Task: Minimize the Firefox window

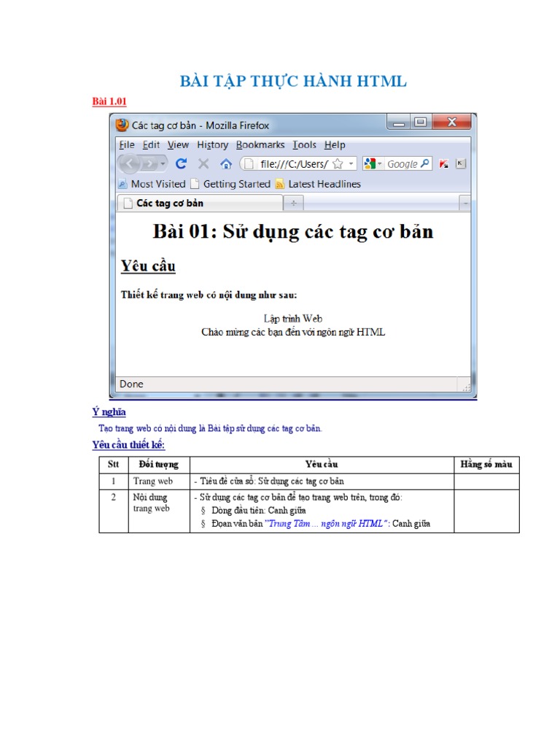Action: click(399, 123)
